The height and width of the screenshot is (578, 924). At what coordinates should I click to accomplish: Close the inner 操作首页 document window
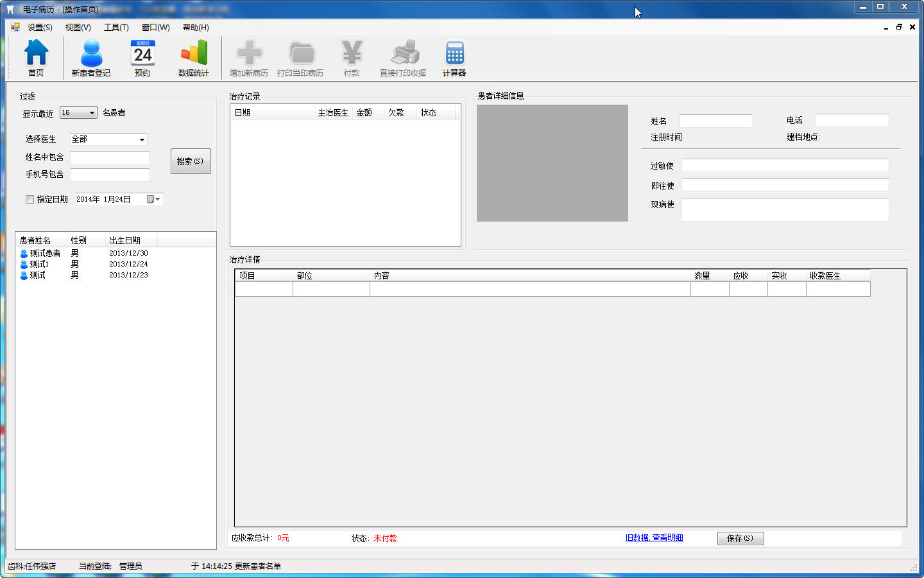pyautogui.click(x=912, y=27)
